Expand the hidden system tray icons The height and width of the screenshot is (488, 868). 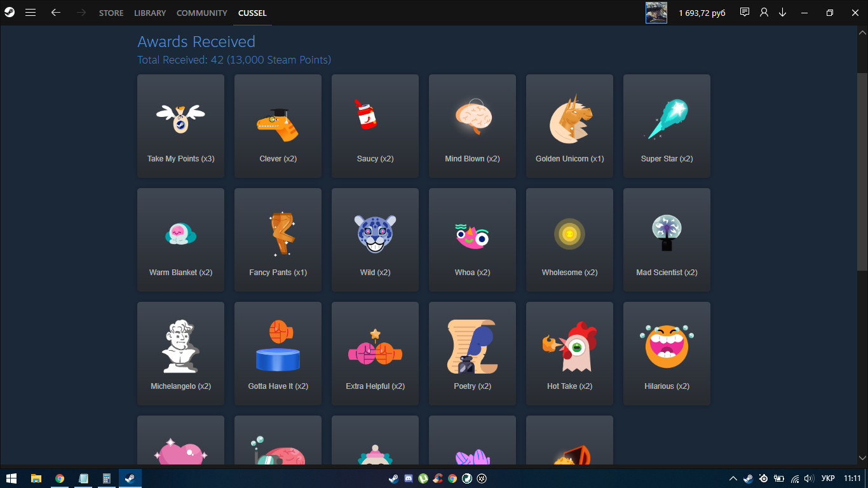coord(733,478)
